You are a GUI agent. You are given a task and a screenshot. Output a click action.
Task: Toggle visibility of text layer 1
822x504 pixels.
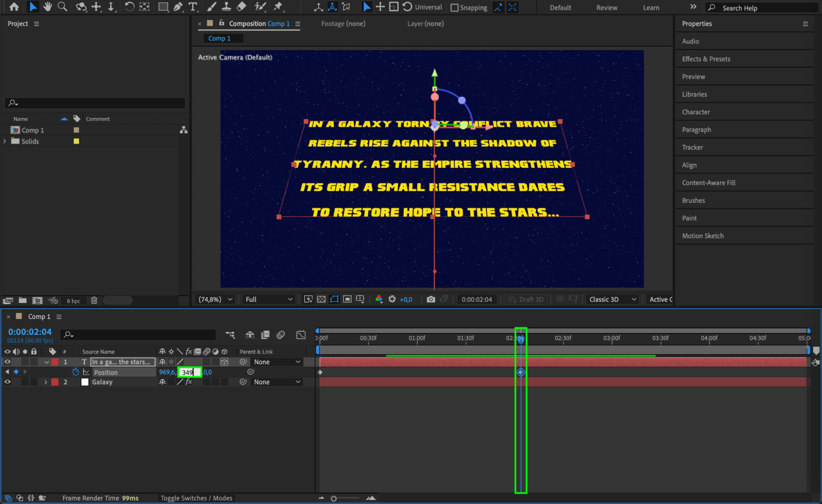click(x=7, y=362)
